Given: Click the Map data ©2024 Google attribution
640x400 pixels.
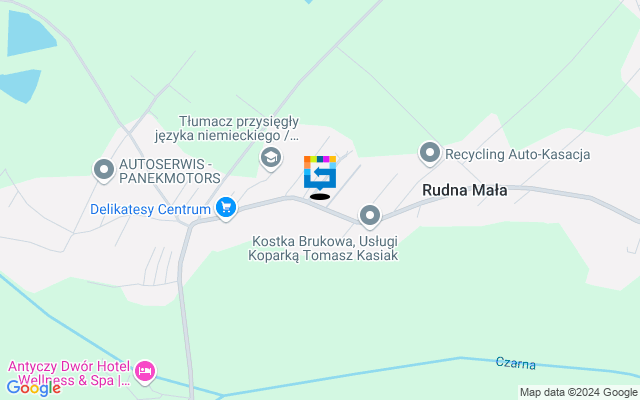Looking at the screenshot, I should [x=578, y=393].
